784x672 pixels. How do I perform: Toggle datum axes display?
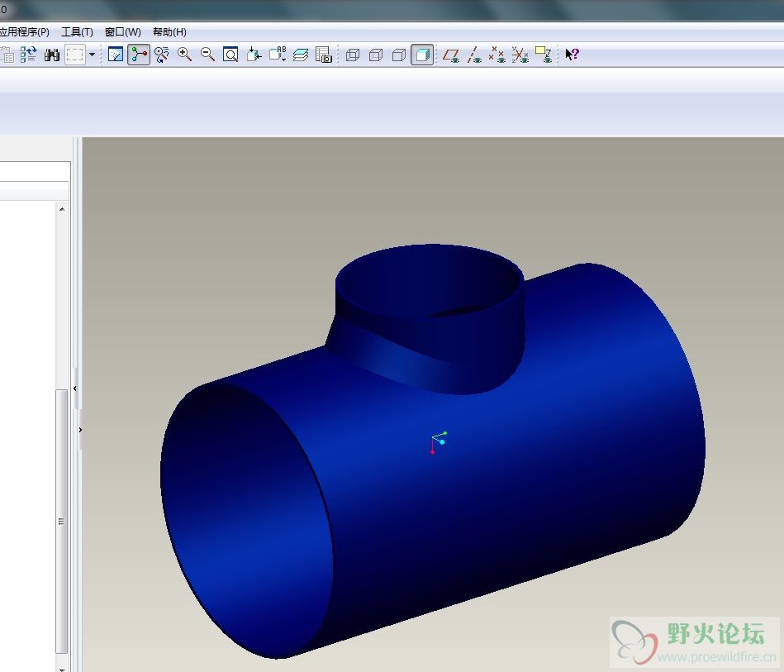474,55
